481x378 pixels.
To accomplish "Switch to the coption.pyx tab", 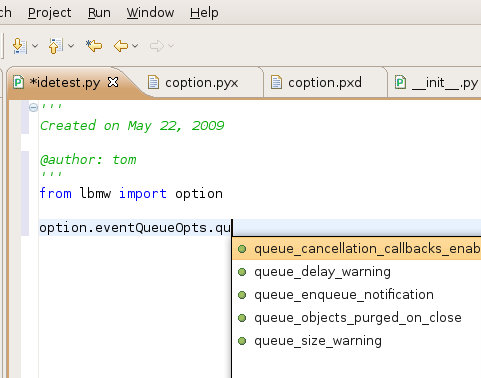I will point(201,83).
